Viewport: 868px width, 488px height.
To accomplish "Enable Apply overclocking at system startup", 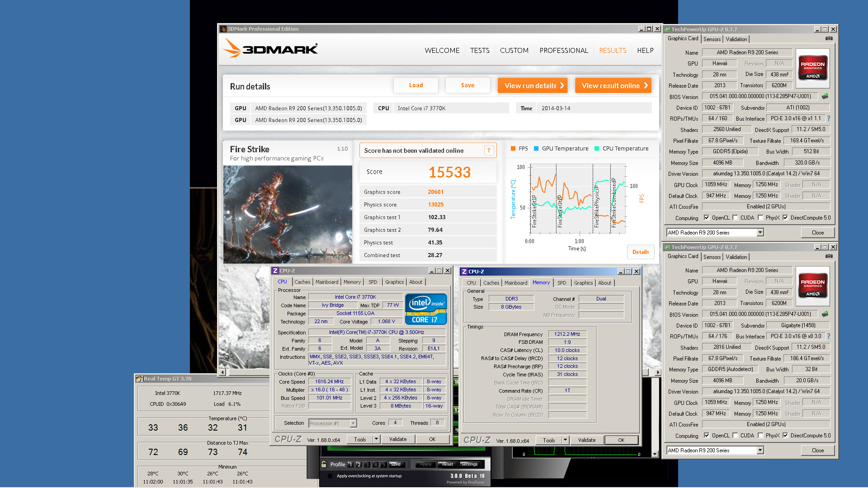I will [x=330, y=476].
